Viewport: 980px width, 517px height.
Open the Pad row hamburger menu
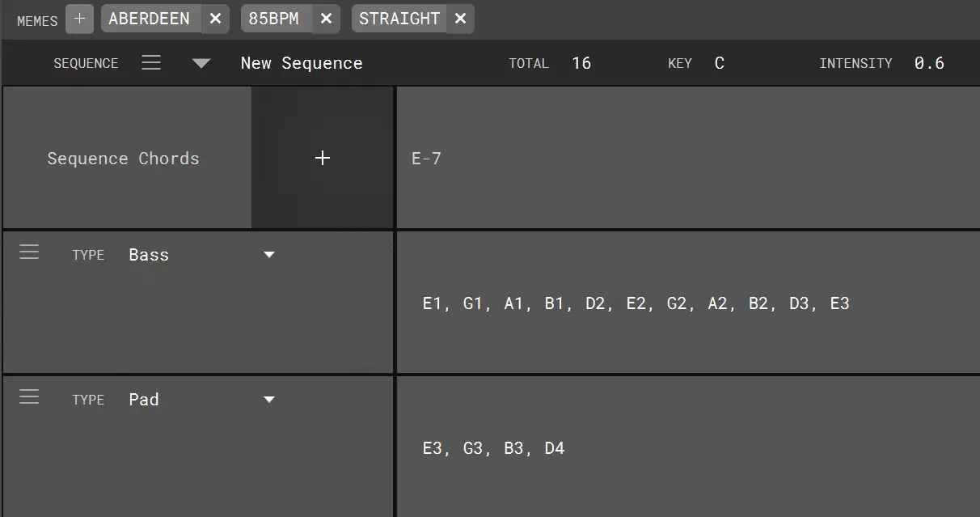[29, 396]
